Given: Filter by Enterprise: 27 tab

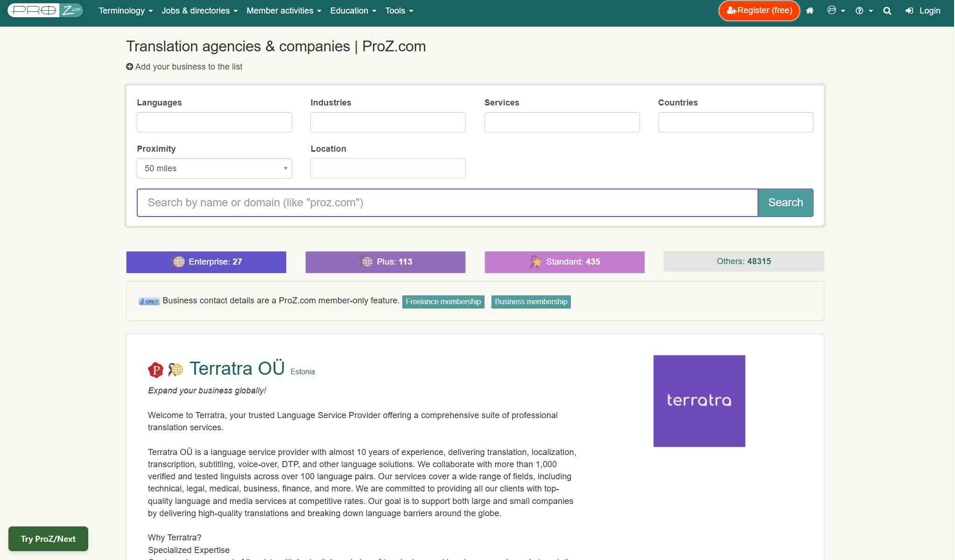Looking at the screenshot, I should point(206,262).
